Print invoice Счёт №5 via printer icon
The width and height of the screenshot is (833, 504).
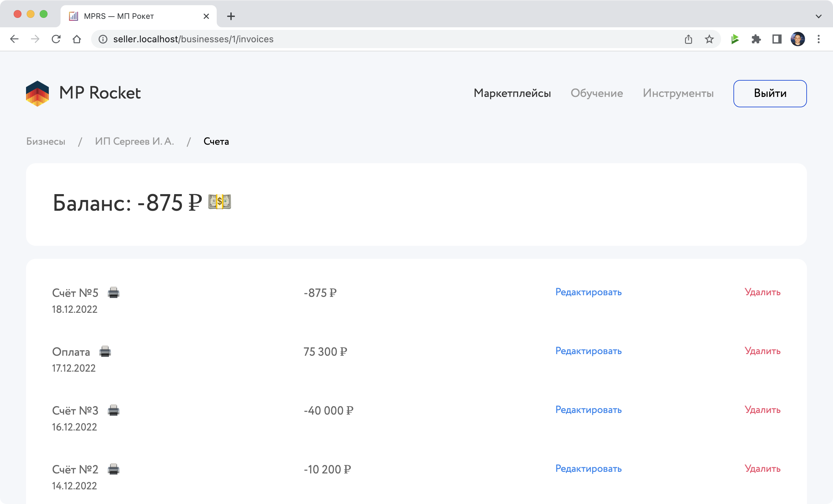pyautogui.click(x=113, y=293)
